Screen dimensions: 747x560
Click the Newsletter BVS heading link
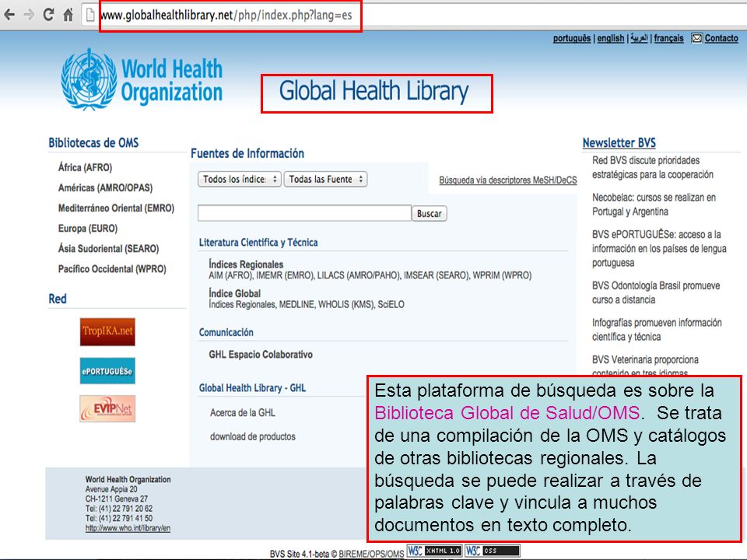(x=619, y=143)
